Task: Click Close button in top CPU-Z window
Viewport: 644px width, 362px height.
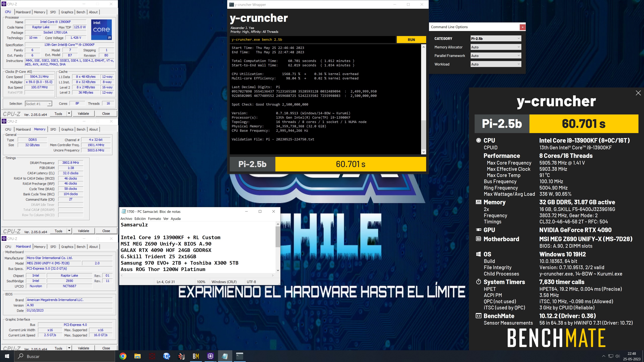Action: pos(106,113)
